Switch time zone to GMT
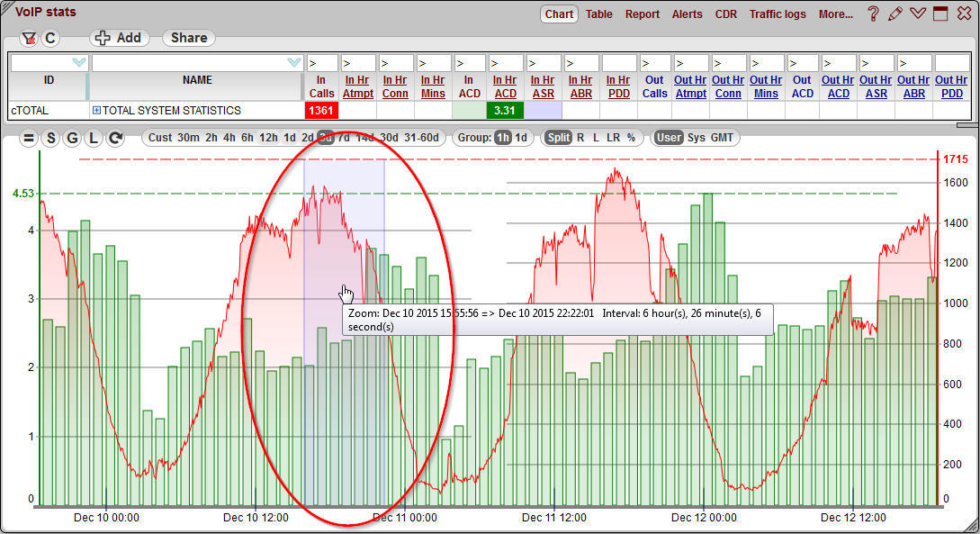 [722, 137]
